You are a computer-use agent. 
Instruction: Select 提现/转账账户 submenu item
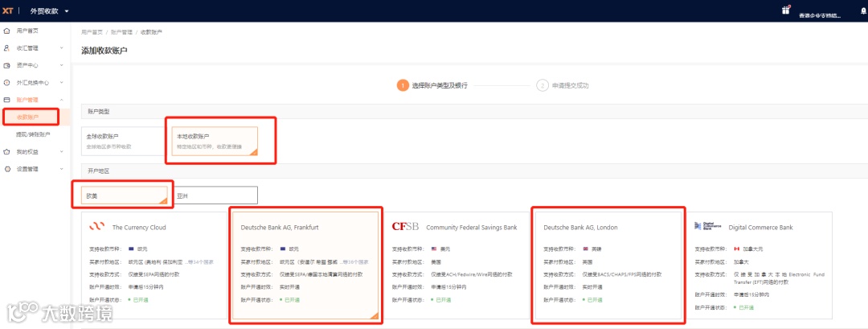[35, 134]
